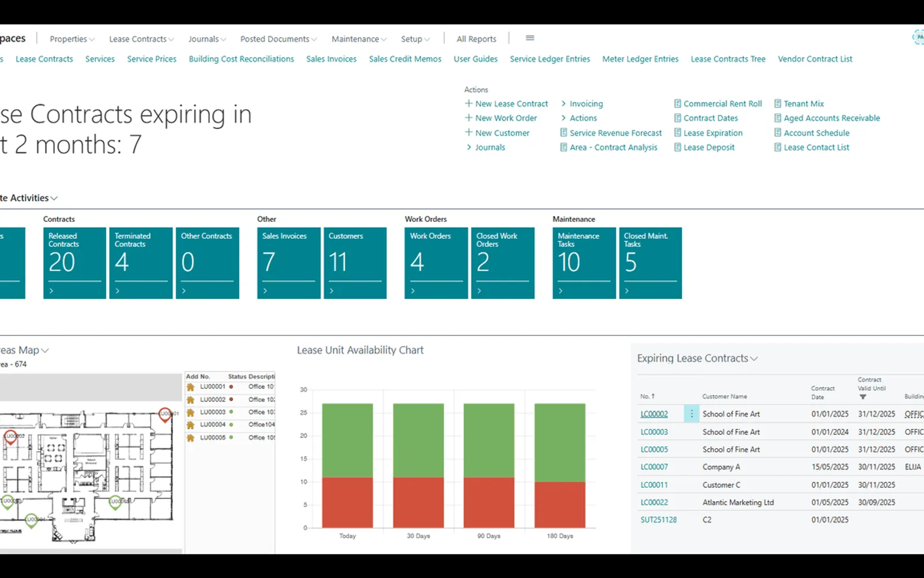924x578 pixels.
Task: Click the plus icon beside New Work Order
Action: (x=468, y=118)
